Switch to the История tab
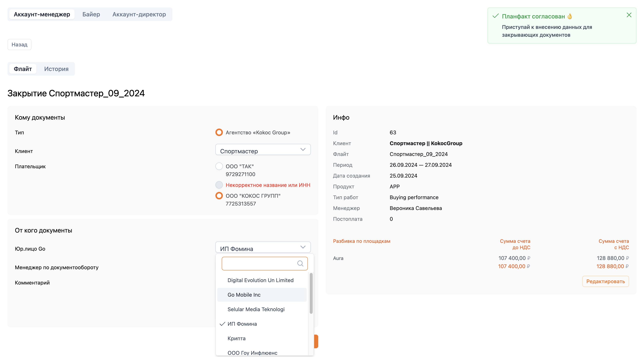The height and width of the screenshot is (357, 644). [56, 69]
